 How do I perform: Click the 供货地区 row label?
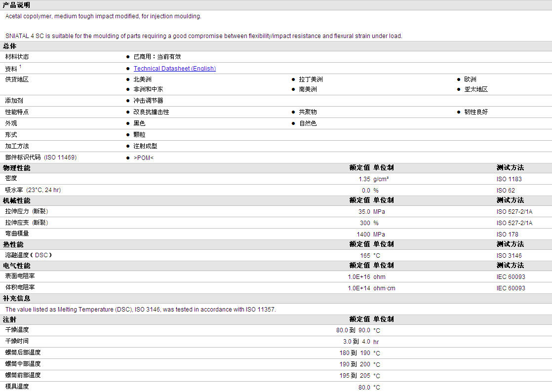[x=17, y=79]
